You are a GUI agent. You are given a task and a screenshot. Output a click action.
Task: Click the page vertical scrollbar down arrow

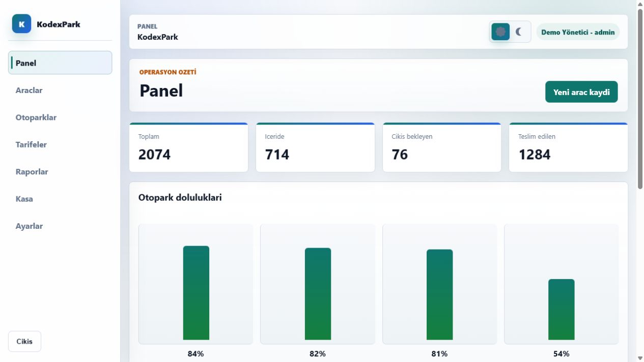[640, 358]
